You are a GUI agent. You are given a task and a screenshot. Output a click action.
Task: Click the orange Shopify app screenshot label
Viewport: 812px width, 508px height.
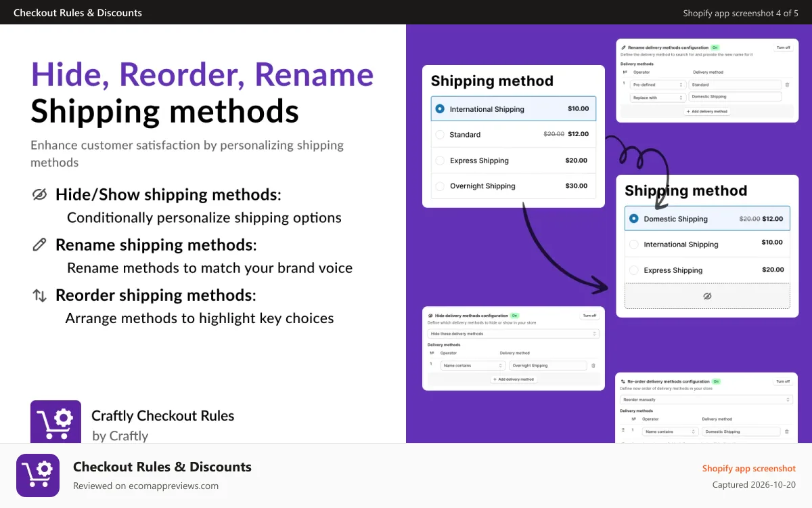749,468
